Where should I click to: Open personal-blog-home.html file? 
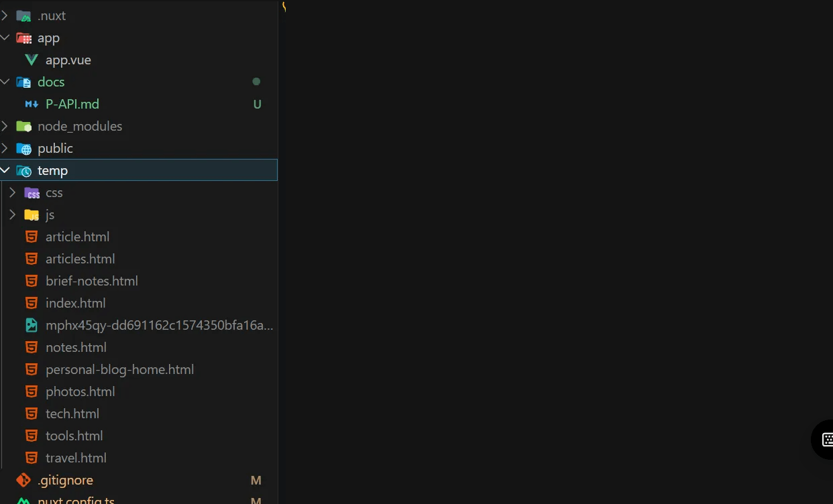point(120,369)
